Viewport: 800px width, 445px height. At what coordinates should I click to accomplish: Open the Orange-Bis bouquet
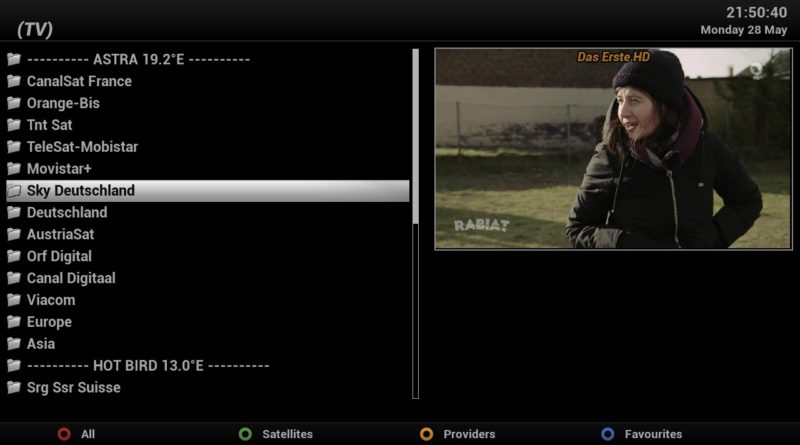pyautogui.click(x=63, y=103)
